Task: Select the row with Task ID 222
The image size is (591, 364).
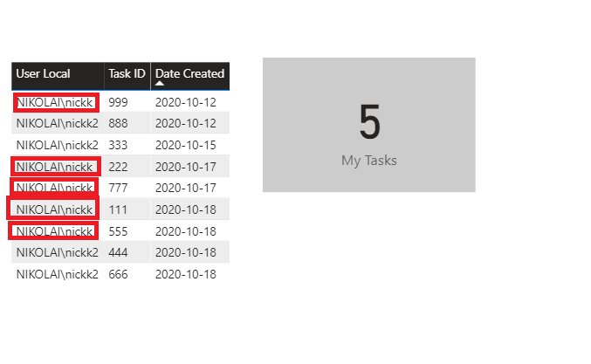Action: click(120, 167)
